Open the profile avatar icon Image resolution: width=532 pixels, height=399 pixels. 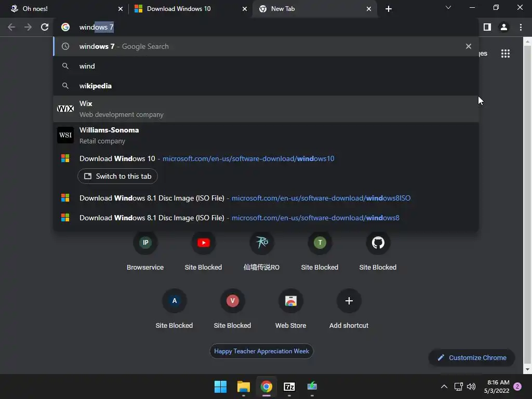[x=504, y=27]
